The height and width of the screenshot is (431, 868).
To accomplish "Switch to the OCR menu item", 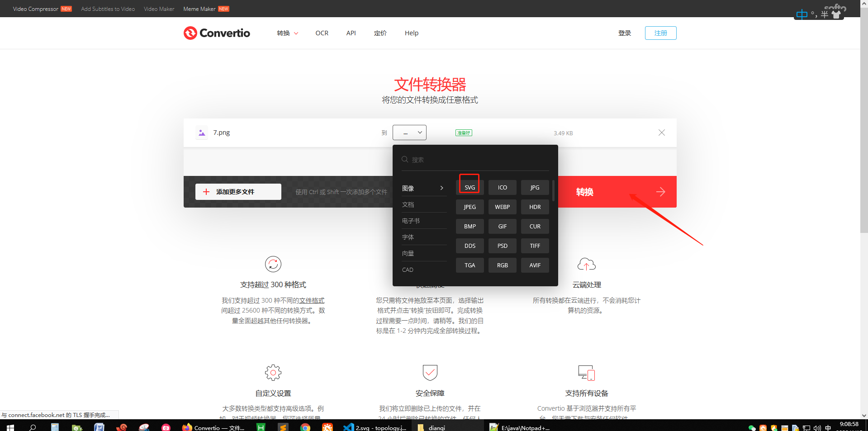I will coord(322,33).
